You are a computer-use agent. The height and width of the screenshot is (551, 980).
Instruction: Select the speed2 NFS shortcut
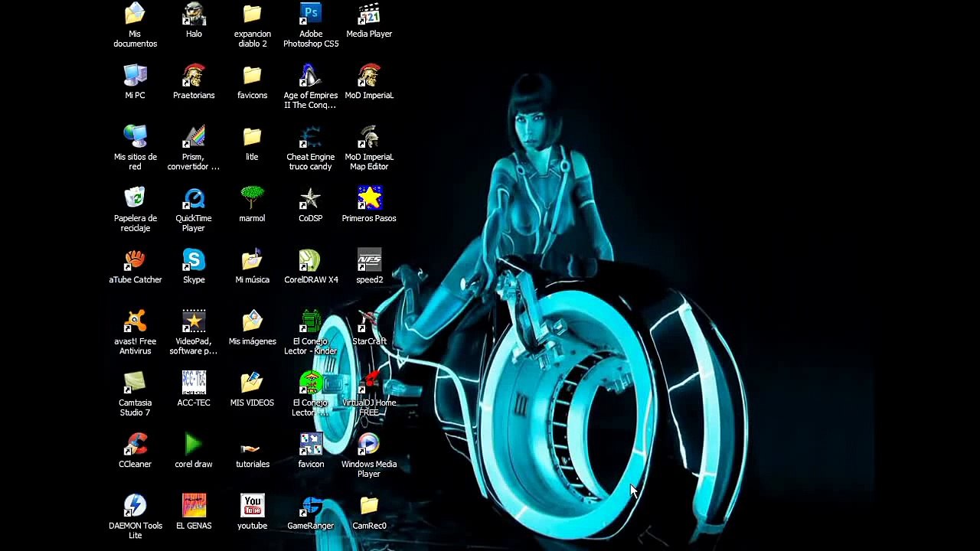tap(369, 259)
